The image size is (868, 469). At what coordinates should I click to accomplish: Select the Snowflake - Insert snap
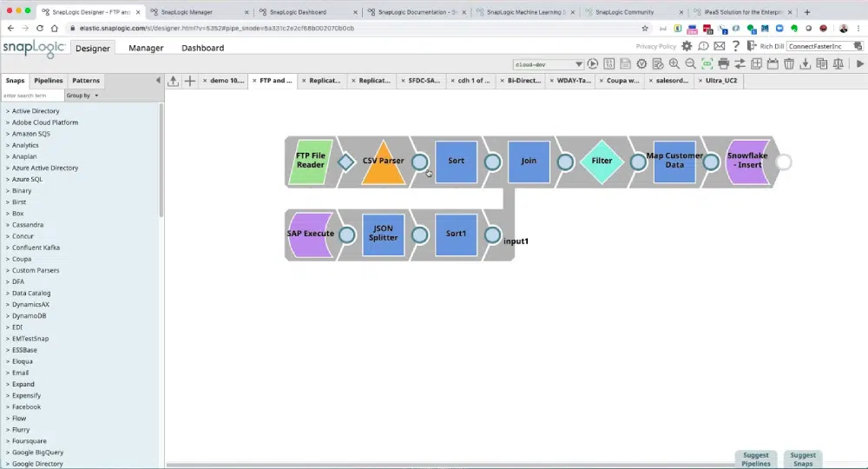(747, 162)
